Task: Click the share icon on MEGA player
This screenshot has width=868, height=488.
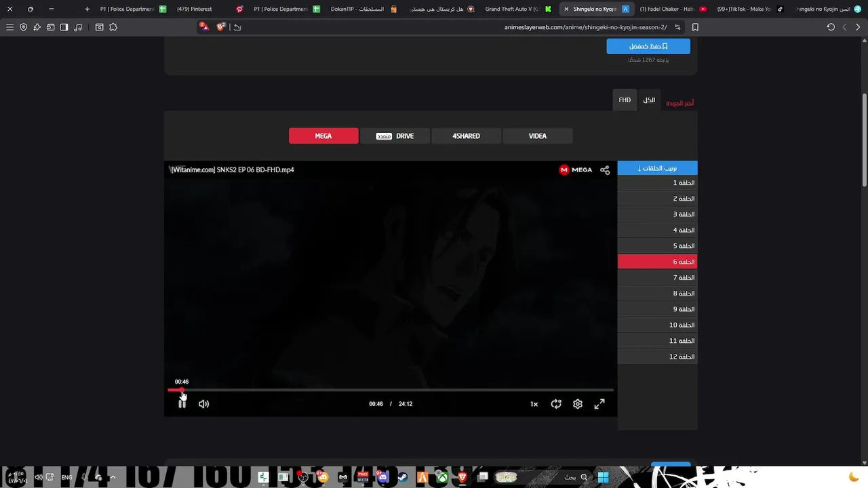Action: coord(605,170)
